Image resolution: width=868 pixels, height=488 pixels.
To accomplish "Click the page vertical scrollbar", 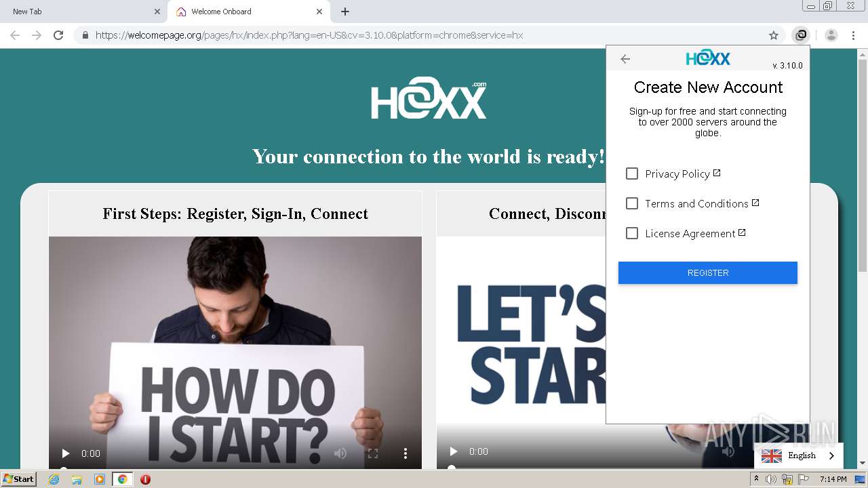I will point(862,166).
